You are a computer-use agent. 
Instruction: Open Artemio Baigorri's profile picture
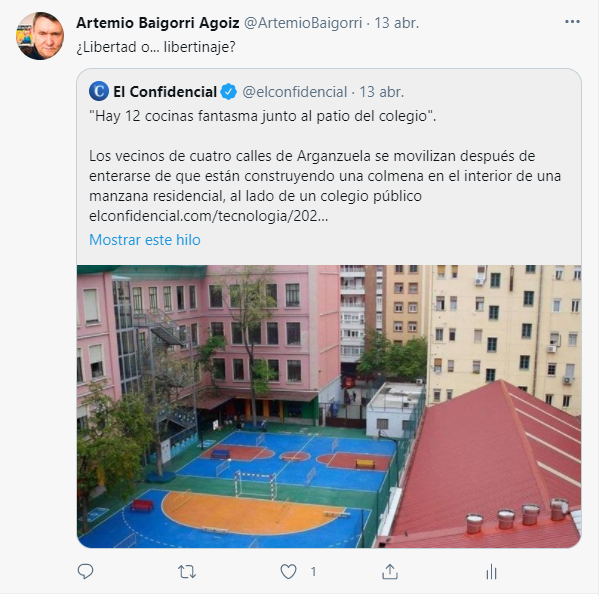point(40,36)
